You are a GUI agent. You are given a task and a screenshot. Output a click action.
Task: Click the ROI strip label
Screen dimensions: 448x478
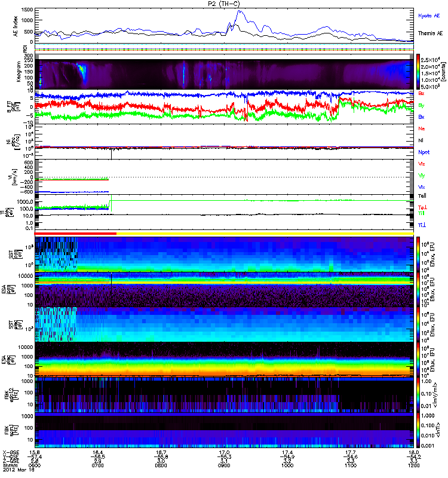click(x=24, y=49)
